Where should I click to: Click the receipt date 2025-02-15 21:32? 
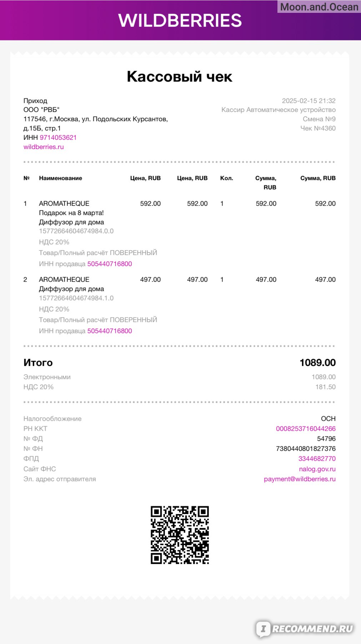click(x=309, y=101)
